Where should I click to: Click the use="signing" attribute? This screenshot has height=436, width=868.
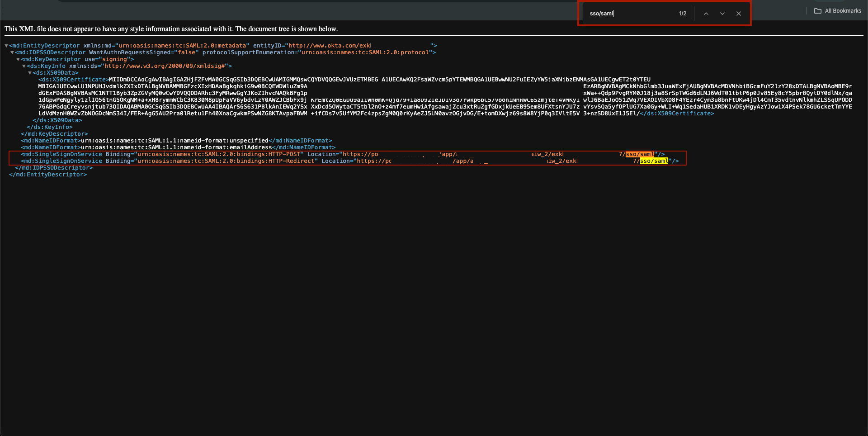[107, 59]
